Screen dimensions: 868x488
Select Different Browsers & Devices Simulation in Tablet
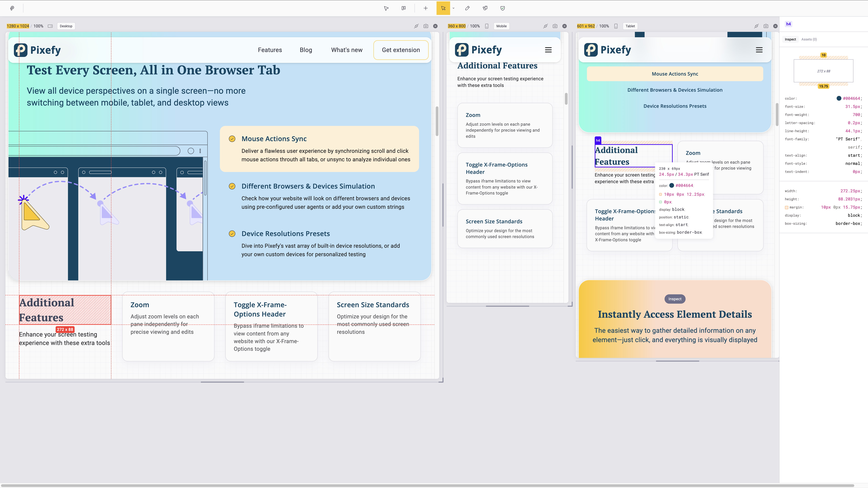[x=675, y=90]
